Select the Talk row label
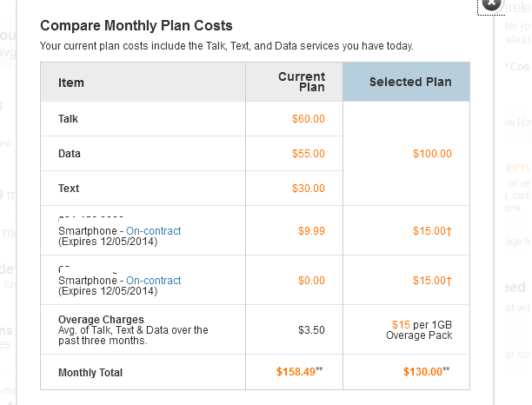The image size is (532, 405). 69,118
